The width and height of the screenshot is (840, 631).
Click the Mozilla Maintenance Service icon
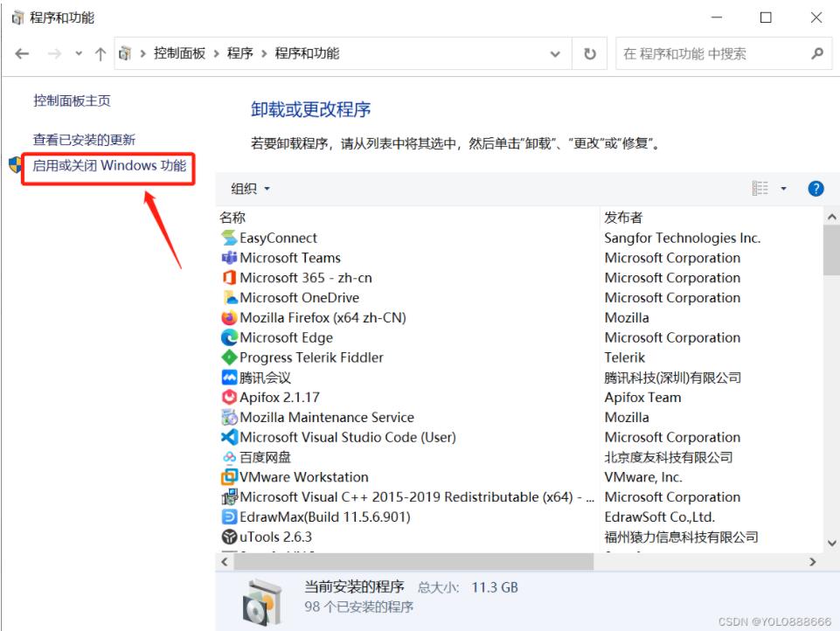[229, 417]
